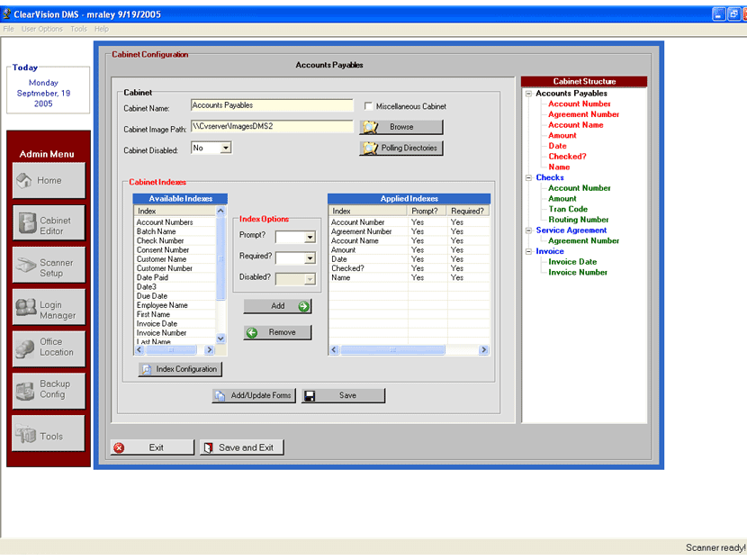Open the Cabinet Disabled dropdown

(x=225, y=148)
